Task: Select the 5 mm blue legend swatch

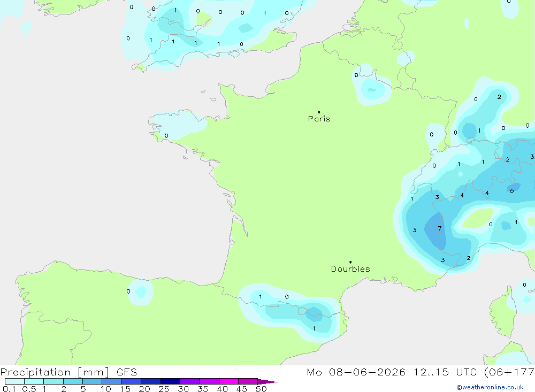Action: (92, 381)
